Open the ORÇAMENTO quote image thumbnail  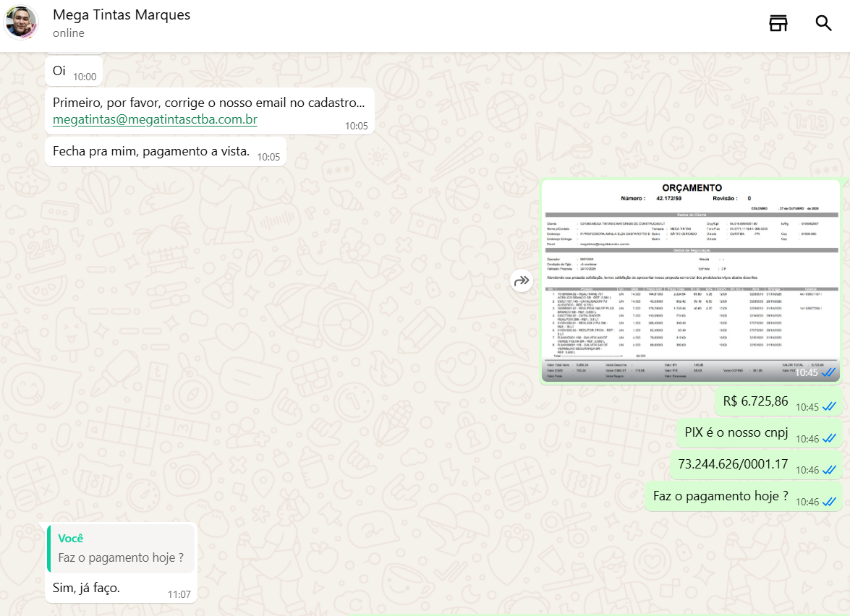[x=691, y=281]
